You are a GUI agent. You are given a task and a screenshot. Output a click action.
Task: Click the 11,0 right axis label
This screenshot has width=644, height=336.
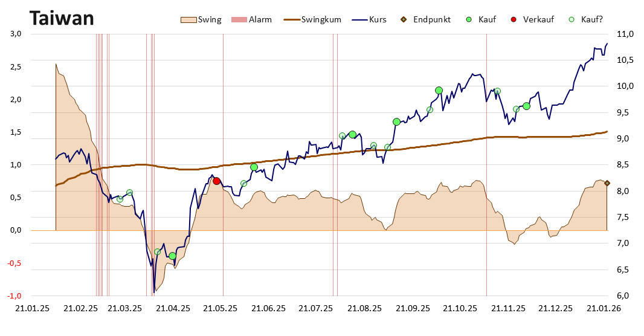[625, 34]
